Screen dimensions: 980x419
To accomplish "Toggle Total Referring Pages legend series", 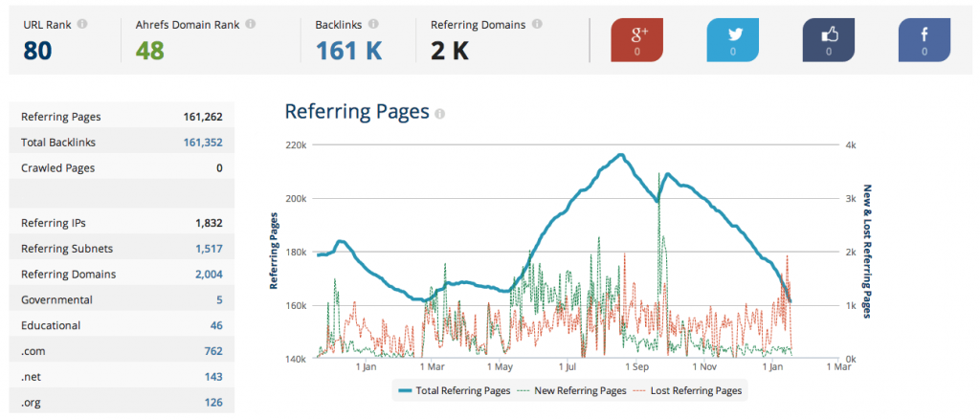I will click(x=454, y=391).
